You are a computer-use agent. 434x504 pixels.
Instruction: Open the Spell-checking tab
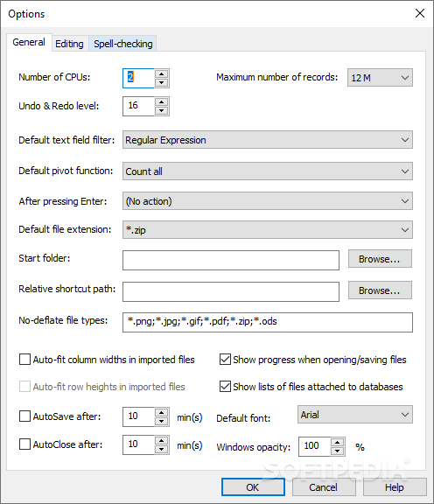123,44
